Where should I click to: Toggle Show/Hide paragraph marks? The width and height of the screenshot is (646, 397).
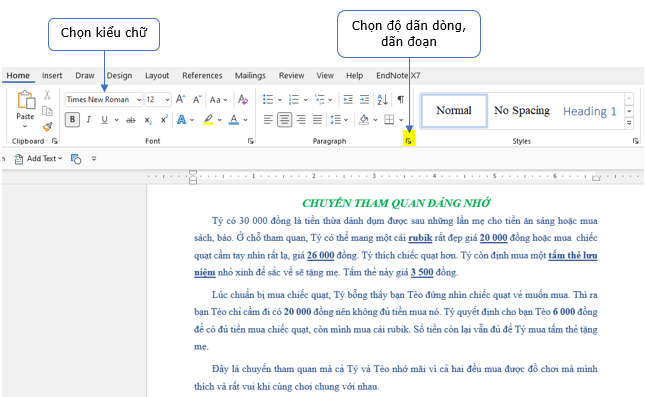point(400,99)
